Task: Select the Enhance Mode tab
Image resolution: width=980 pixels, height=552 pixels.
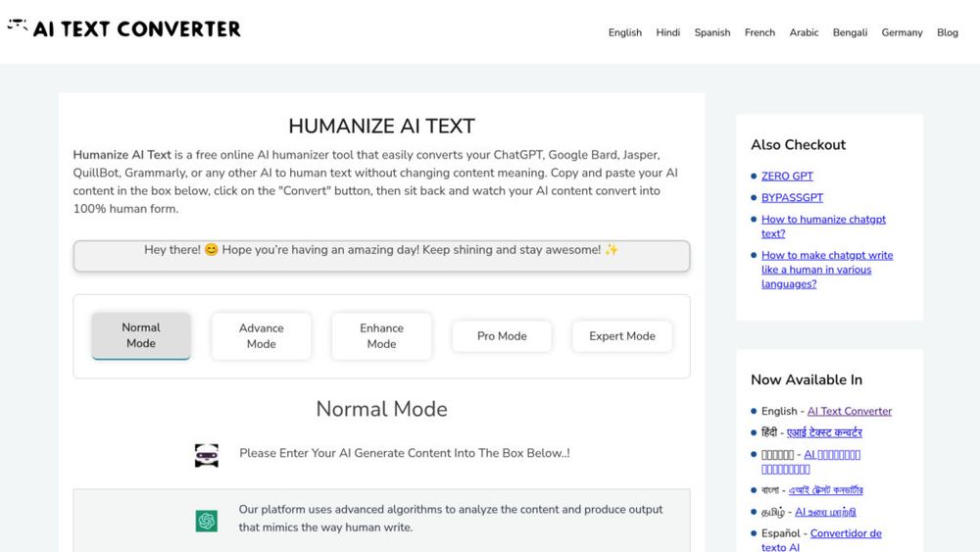Action: [x=381, y=335]
